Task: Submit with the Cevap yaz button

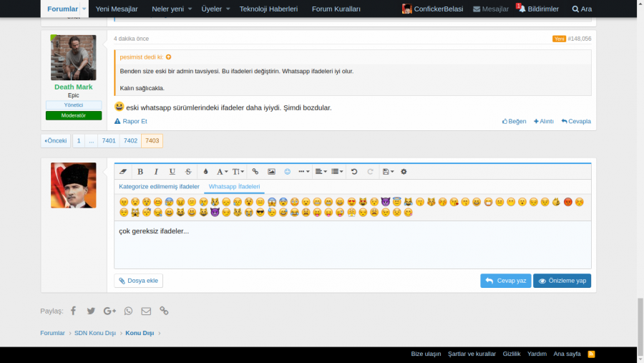Action: (506, 281)
